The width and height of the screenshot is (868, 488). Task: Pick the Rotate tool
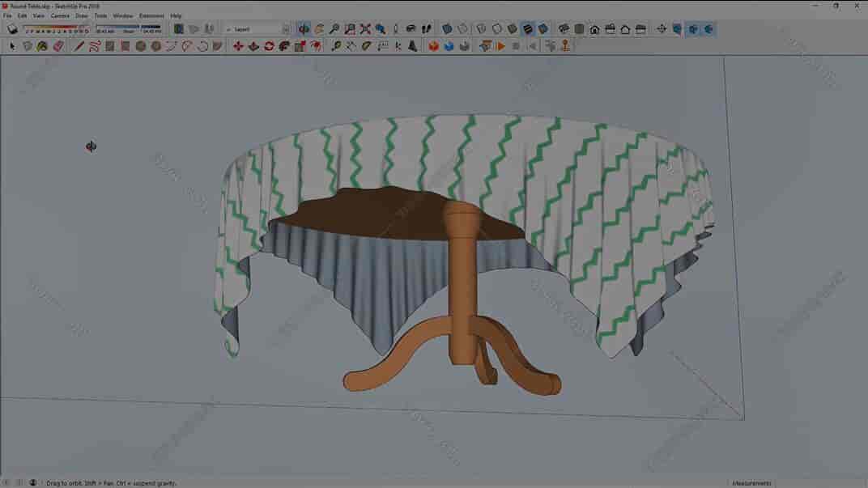[270, 46]
